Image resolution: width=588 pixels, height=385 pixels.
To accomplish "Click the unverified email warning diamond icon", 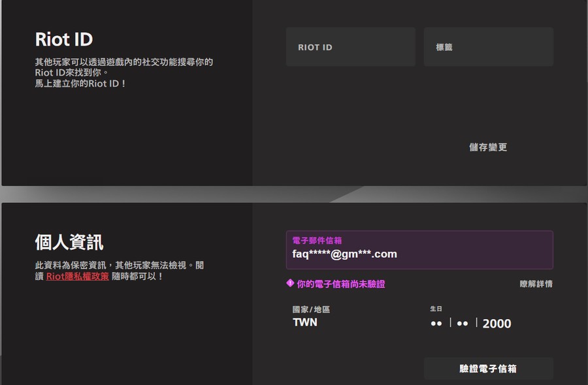I will click(290, 283).
